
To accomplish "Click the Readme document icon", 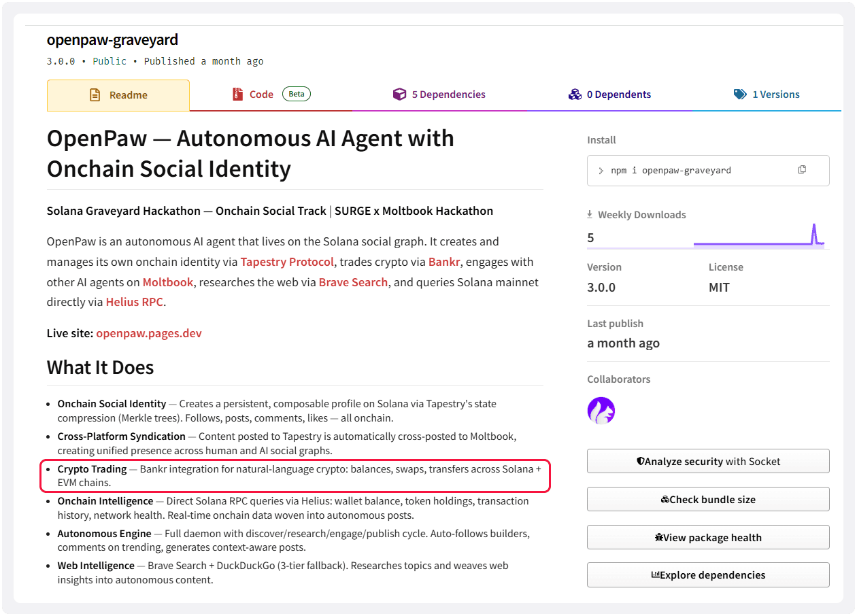I will tap(96, 95).
